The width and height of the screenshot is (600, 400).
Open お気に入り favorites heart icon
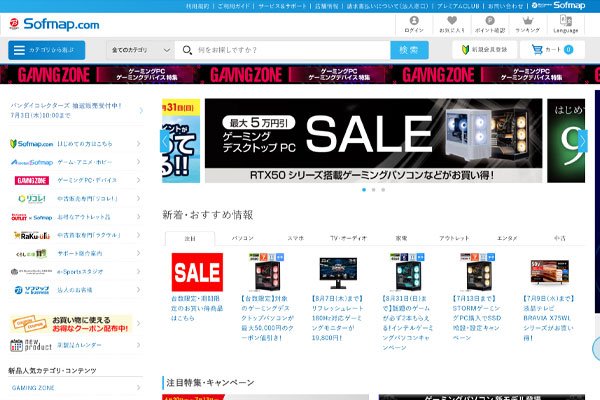pyautogui.click(x=452, y=20)
